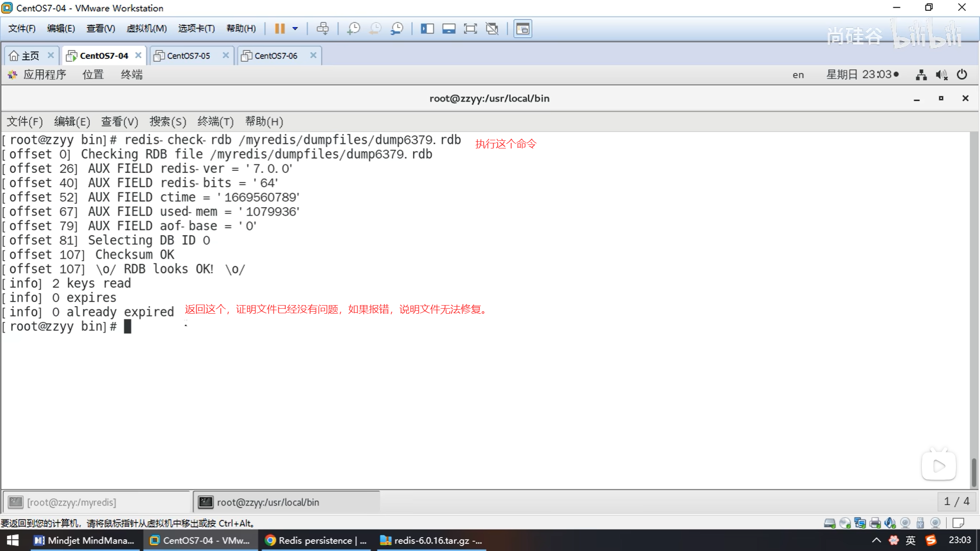Pause the virtual machine
This screenshot has width=980, height=551.
[x=280, y=29]
